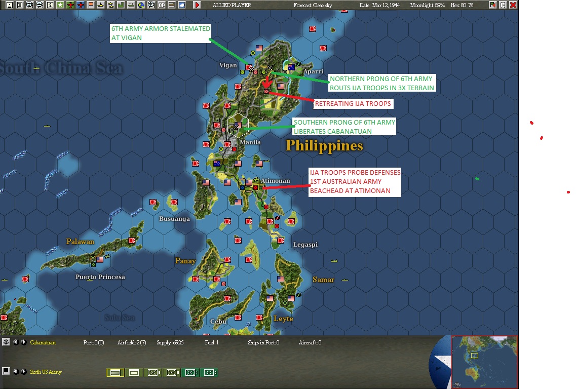
Task: Click the 'Forecast: Clear sky' status text
Action: pyautogui.click(x=313, y=5)
